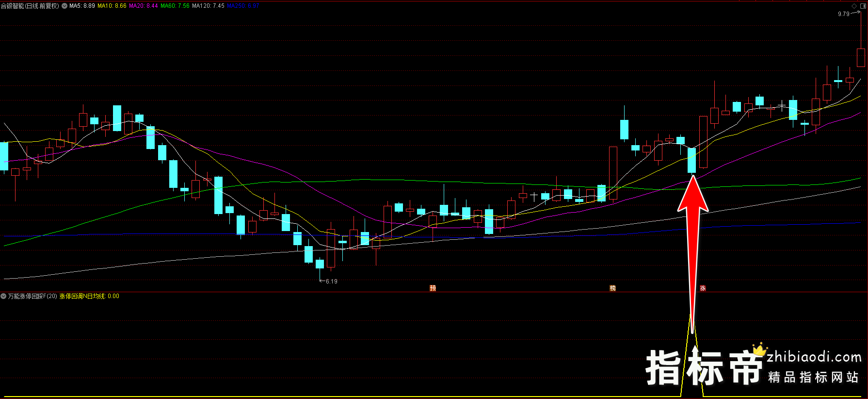The height and width of the screenshot is (399, 868).
Task: Click the 涨 event marker icon
Action: (x=703, y=288)
